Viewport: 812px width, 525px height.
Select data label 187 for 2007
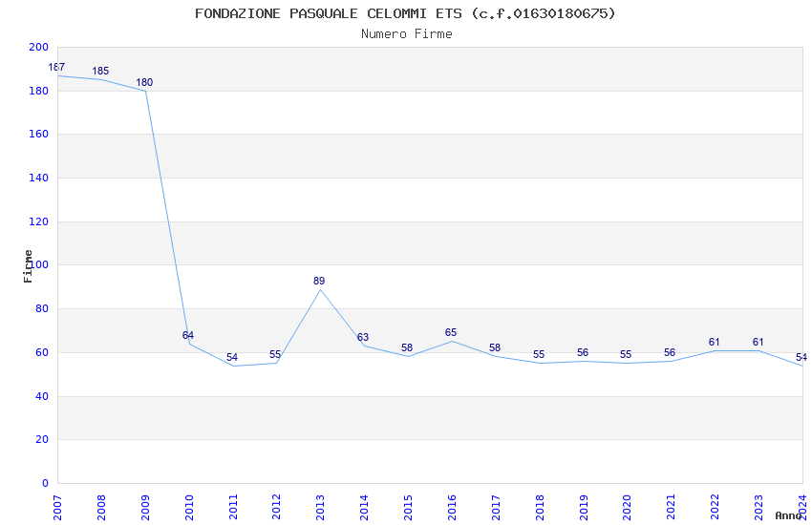click(56, 67)
